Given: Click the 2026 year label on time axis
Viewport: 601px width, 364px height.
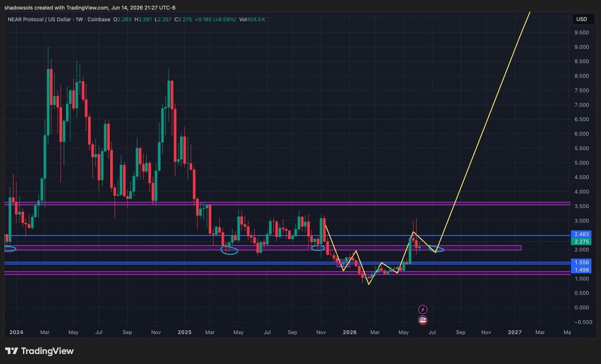Looking at the screenshot, I should pyautogui.click(x=350, y=332).
